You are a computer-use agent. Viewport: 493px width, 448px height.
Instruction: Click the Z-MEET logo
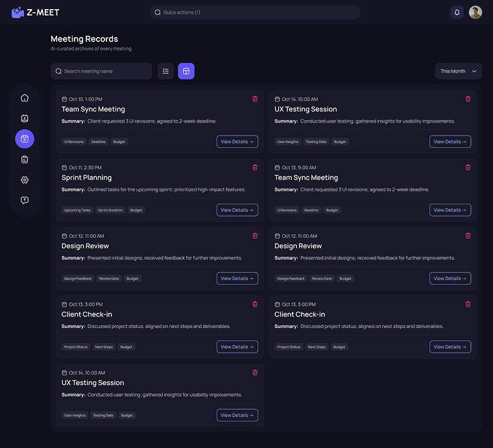[x=36, y=12]
